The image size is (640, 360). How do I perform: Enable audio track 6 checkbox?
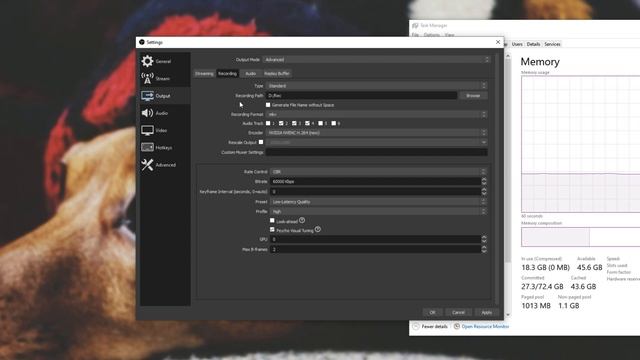click(333, 123)
